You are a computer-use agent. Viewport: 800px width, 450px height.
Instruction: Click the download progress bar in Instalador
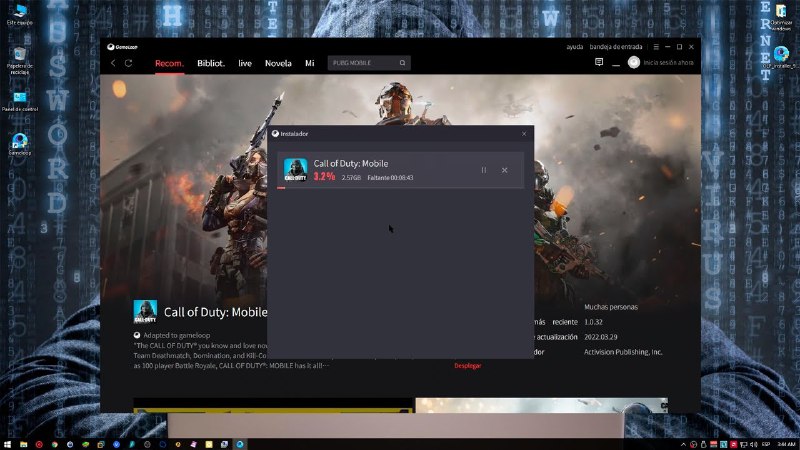point(401,188)
